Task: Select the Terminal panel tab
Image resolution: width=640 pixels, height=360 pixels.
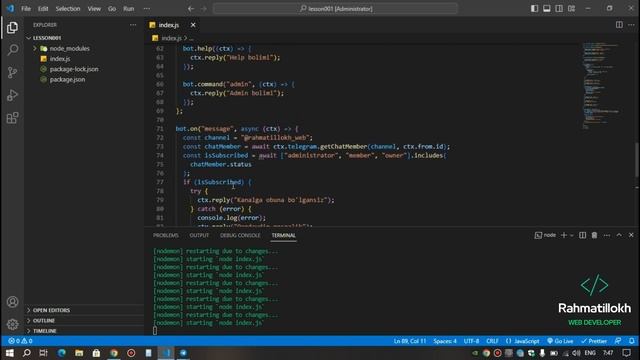Action: pyautogui.click(x=284, y=236)
